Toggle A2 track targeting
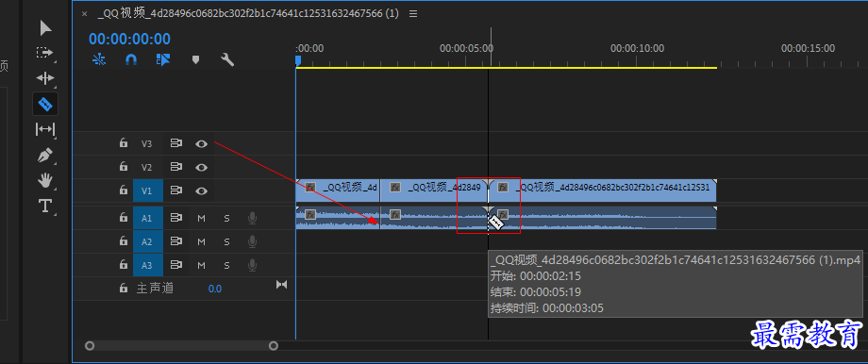Screen dimensions: 868x364 pyautogui.click(x=148, y=241)
